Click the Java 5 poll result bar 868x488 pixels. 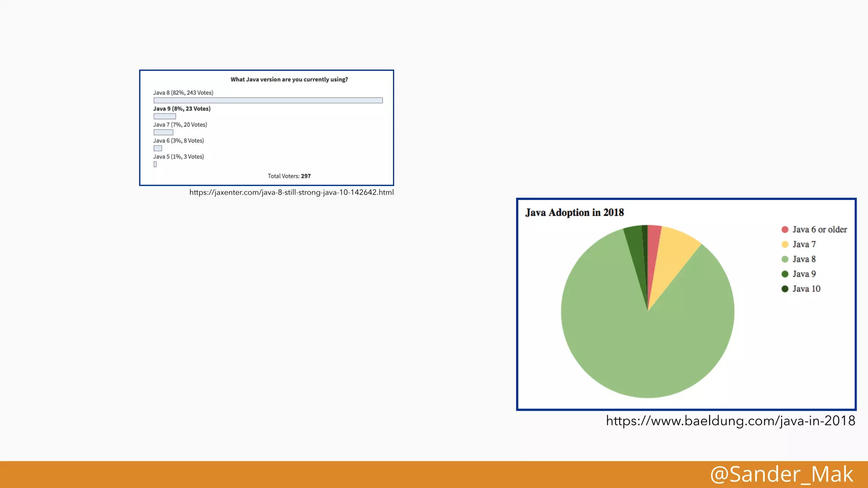[155, 164]
